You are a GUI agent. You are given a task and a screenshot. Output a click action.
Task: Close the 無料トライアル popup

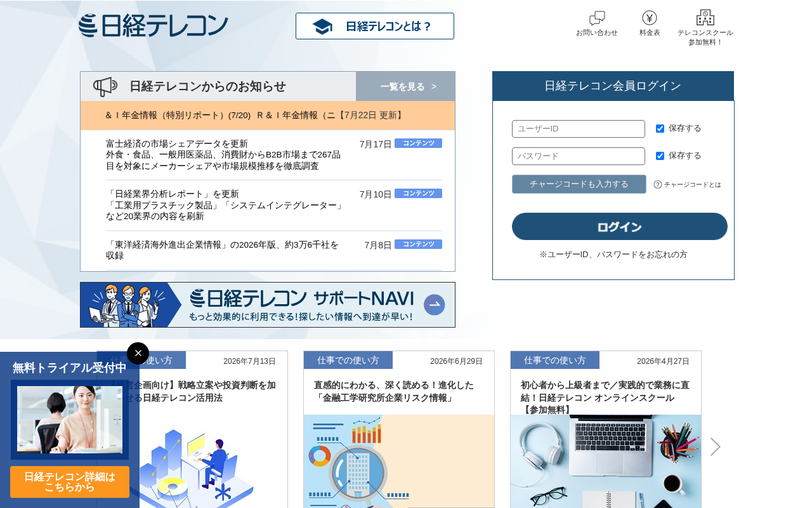(138, 354)
